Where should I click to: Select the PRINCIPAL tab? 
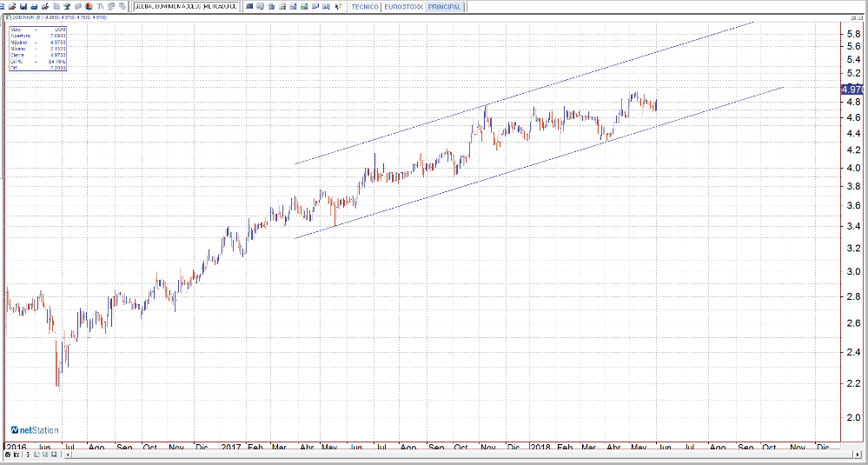click(443, 6)
